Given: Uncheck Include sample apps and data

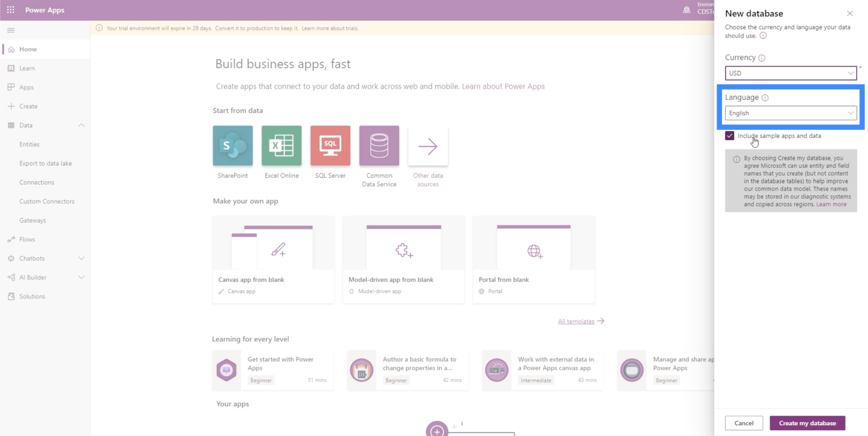Looking at the screenshot, I should pos(730,136).
